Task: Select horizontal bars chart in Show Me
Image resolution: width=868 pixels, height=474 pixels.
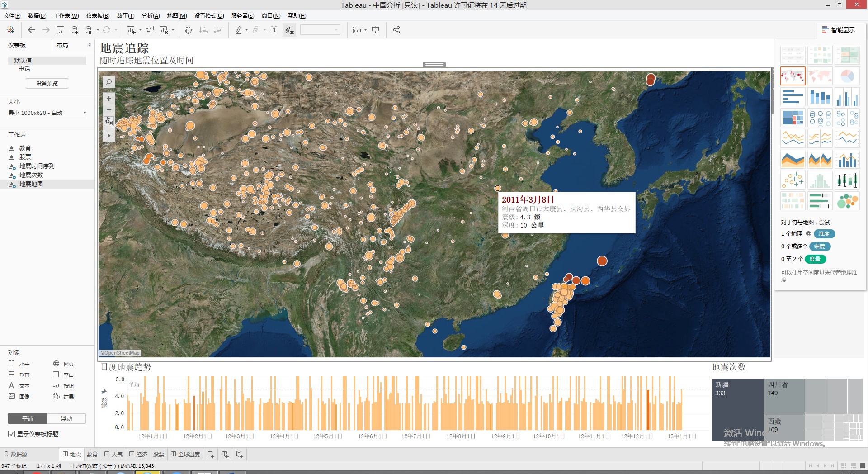Action: 793,97
